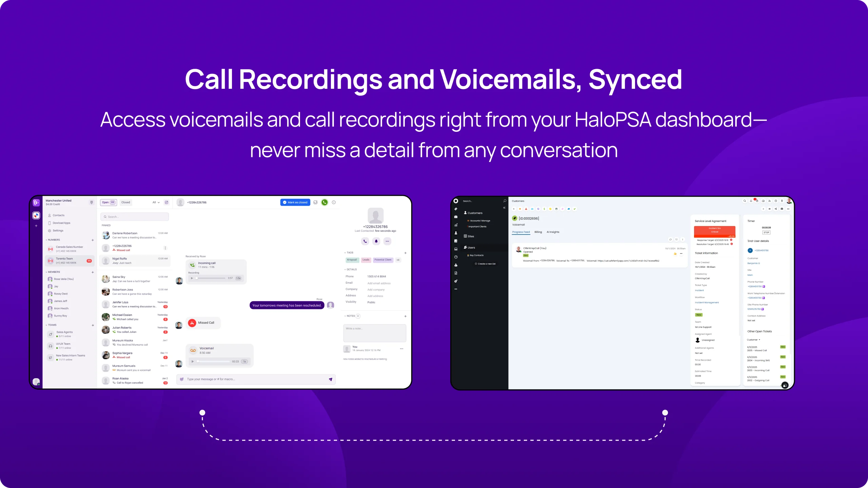This screenshot has width=868, height=488.
Task: Open the Customer dropdown under Other Open Tickets
Action: [x=753, y=340]
